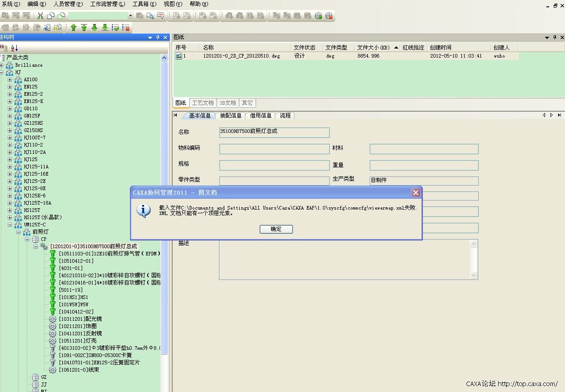Open the 人员管理(P) menu
Viewport: 565px width, 392px height.
(68, 4)
